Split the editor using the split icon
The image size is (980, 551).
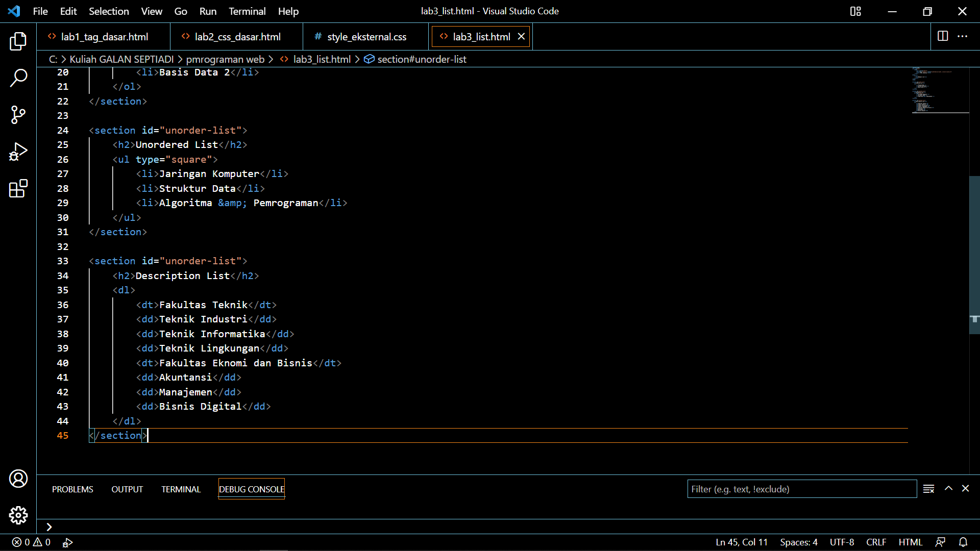[x=942, y=36]
